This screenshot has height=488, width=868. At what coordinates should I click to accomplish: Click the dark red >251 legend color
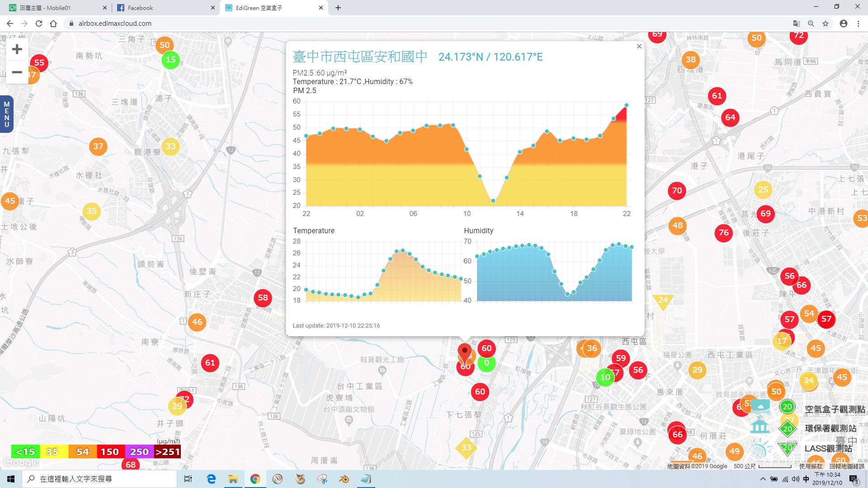tap(167, 451)
